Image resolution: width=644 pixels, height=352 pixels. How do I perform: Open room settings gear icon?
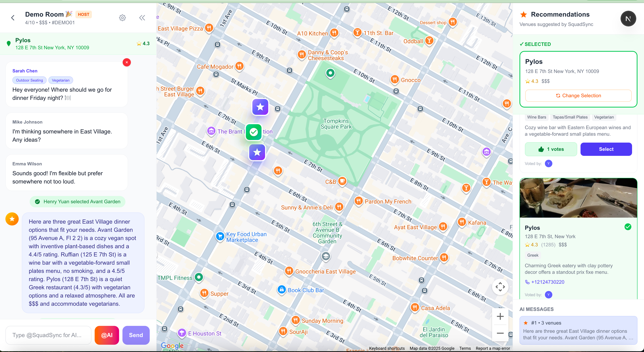(x=122, y=18)
